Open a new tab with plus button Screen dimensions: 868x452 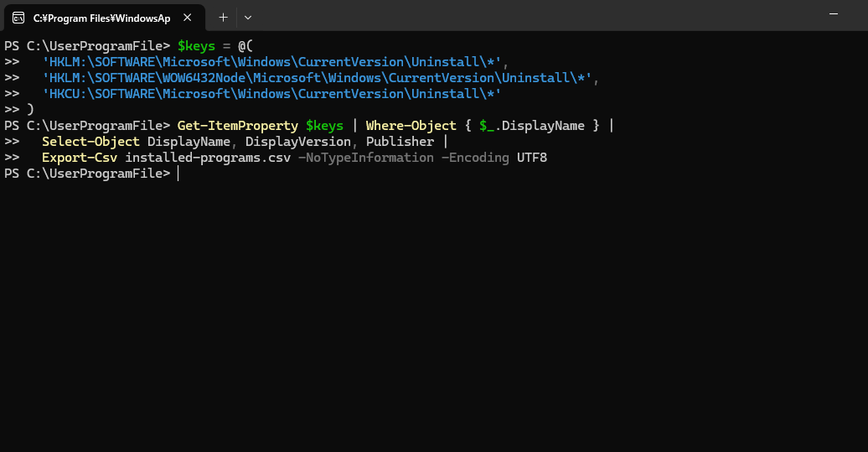click(223, 18)
